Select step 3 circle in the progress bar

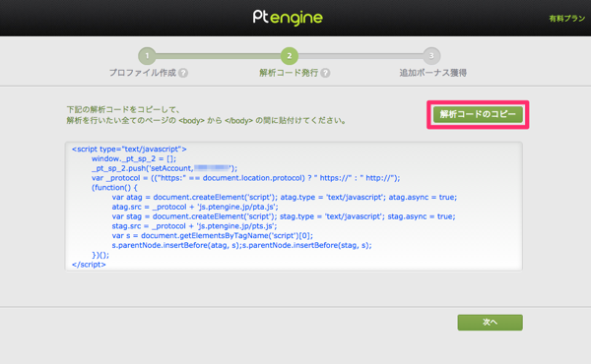[431, 56]
